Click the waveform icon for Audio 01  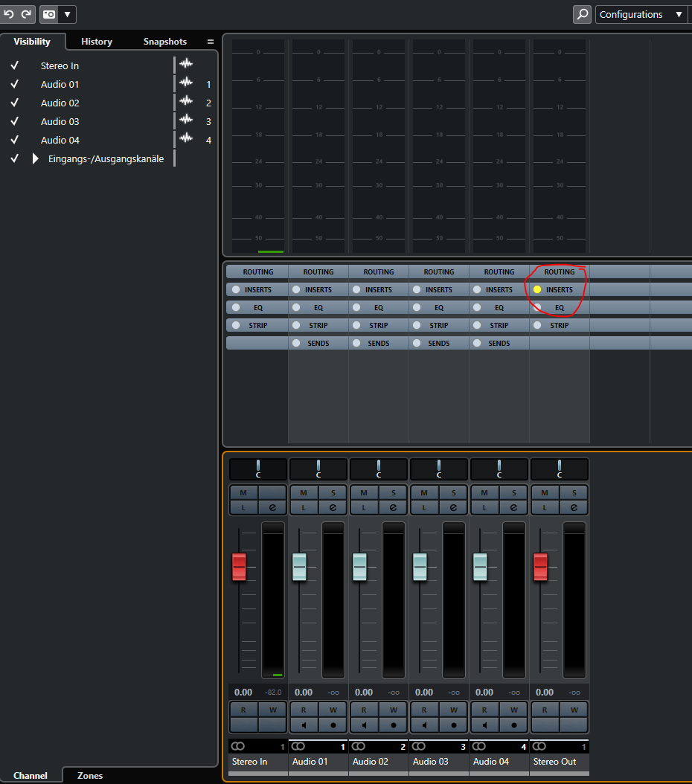click(x=186, y=83)
